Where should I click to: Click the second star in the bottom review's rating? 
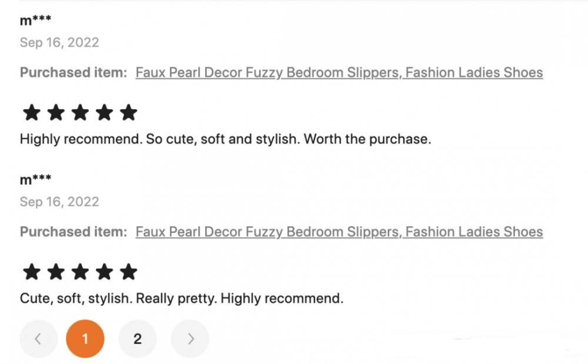[x=55, y=272]
